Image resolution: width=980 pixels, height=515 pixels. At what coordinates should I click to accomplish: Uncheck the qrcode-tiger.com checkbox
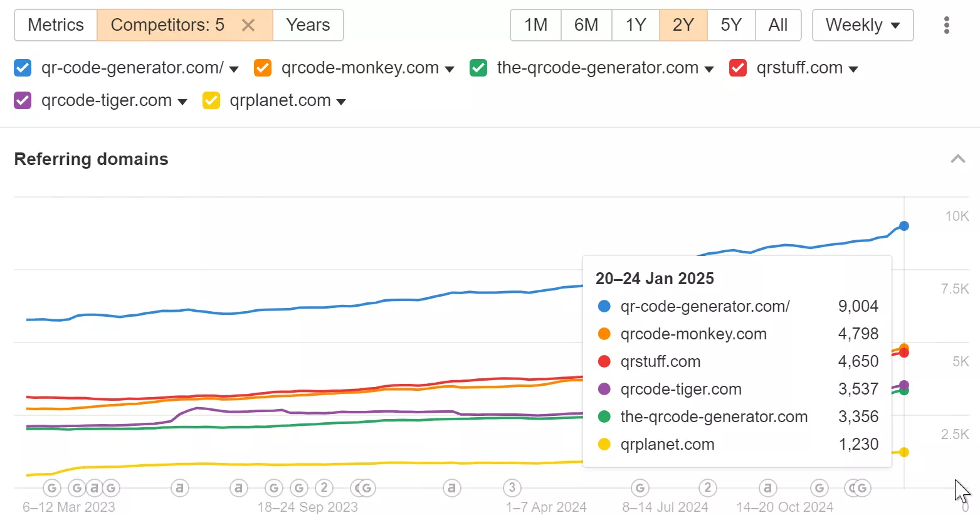(23, 100)
